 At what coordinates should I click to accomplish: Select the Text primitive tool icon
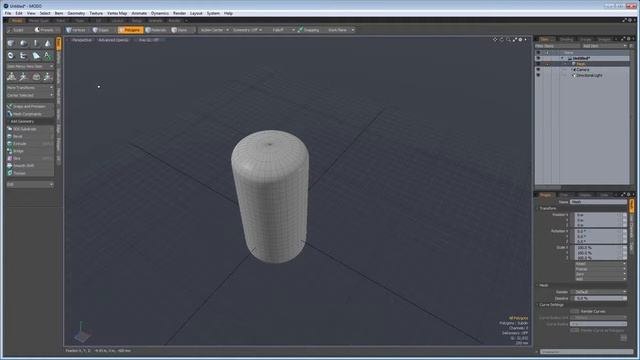pos(48,56)
